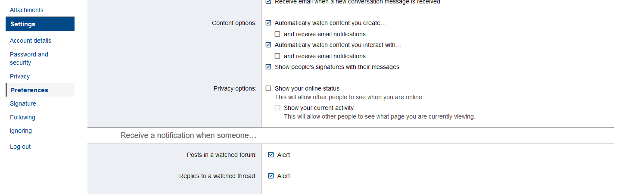This screenshot has width=644, height=194.
Task: Uncheck Alert for replies to a watched thread
Action: pos(271,176)
